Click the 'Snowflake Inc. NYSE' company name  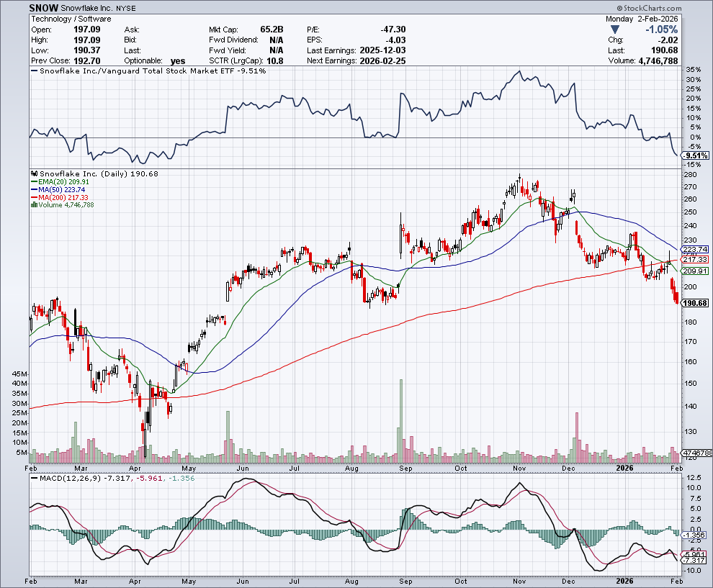point(98,8)
